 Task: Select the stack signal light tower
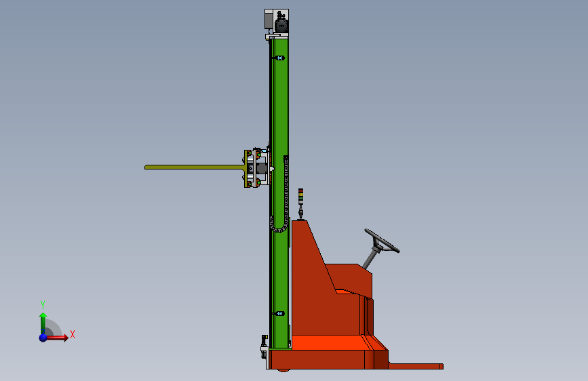(x=300, y=204)
